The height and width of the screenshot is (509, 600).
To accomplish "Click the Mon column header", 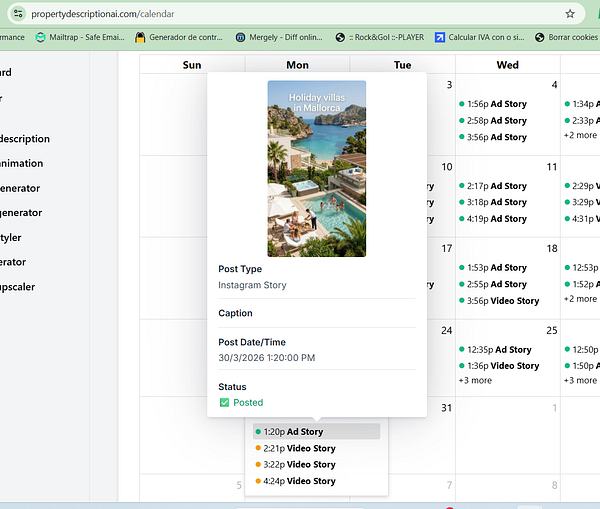I will [x=297, y=65].
